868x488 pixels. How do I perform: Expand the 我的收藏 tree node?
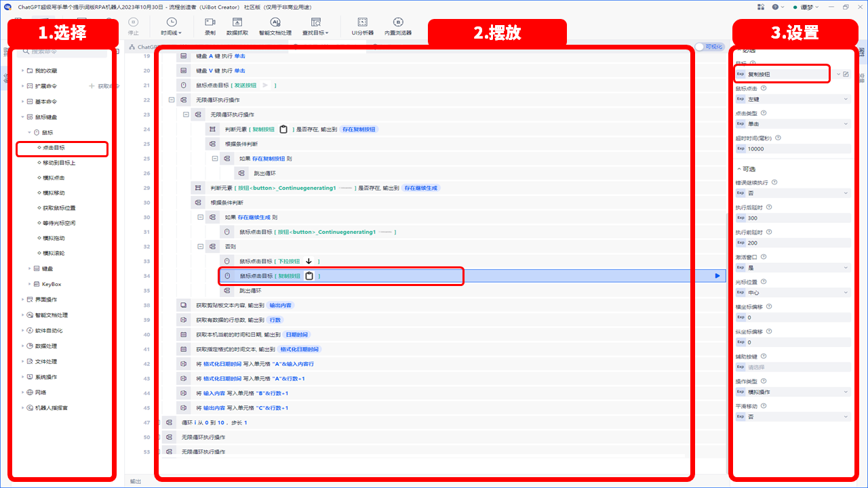[x=22, y=70]
